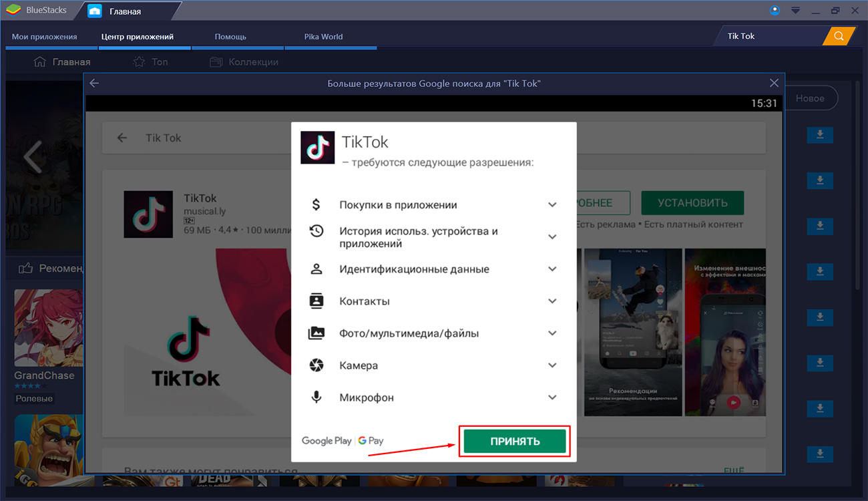868x501 pixels.
Task: Click the Новое button
Action: pyautogui.click(x=810, y=98)
